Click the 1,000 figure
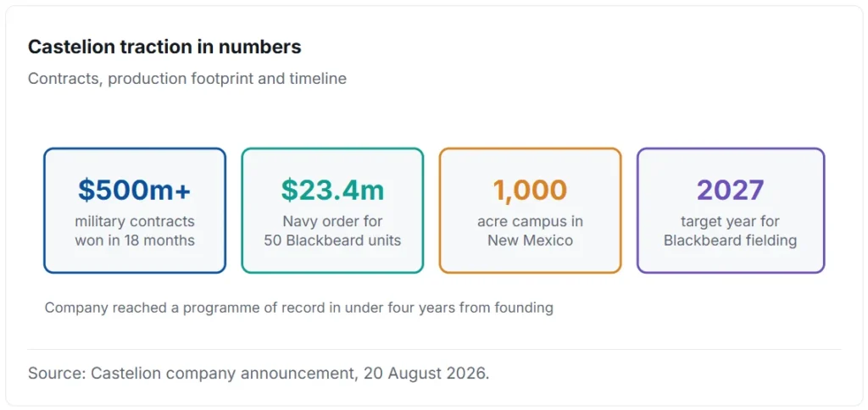 click(x=530, y=190)
